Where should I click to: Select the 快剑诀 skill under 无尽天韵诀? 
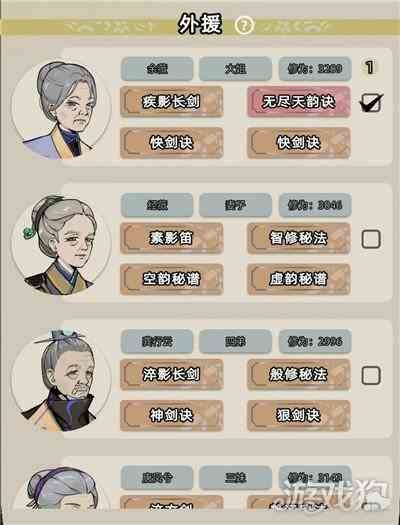(x=299, y=143)
